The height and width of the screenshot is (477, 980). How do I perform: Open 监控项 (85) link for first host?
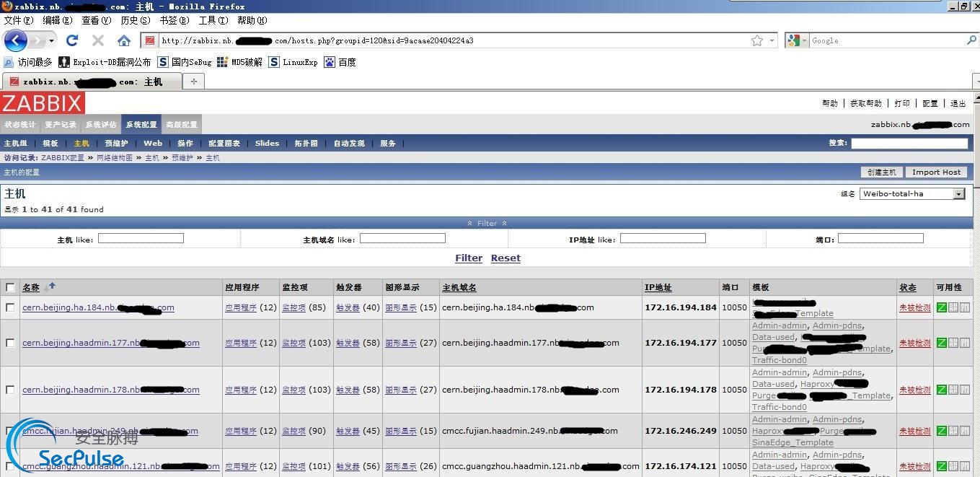tap(293, 307)
